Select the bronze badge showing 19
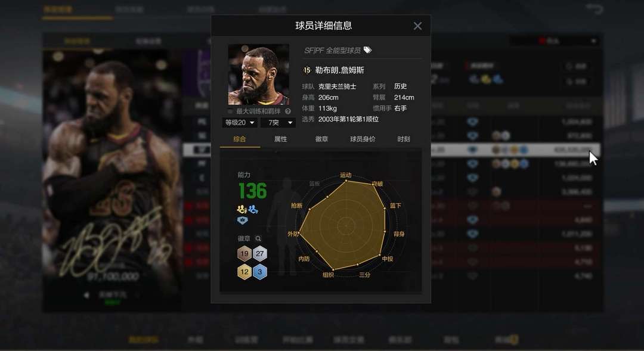 244,254
